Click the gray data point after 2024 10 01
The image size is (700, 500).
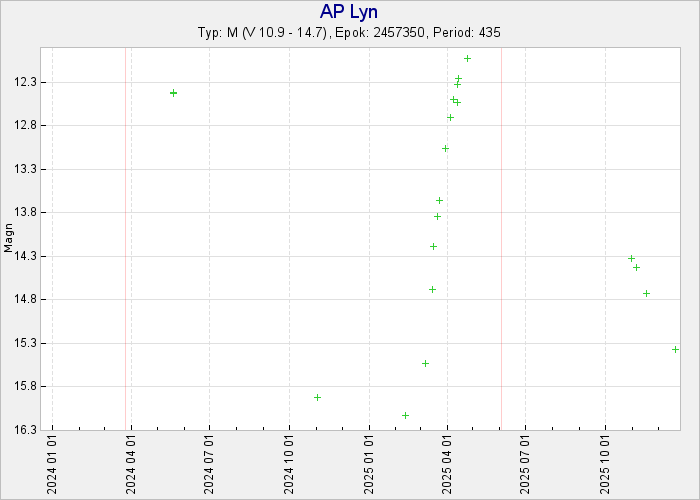tap(317, 397)
